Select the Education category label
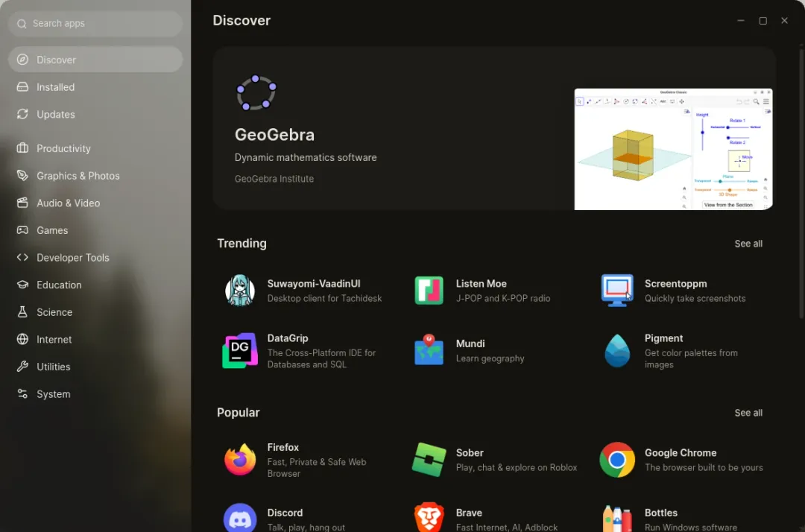 coord(59,285)
